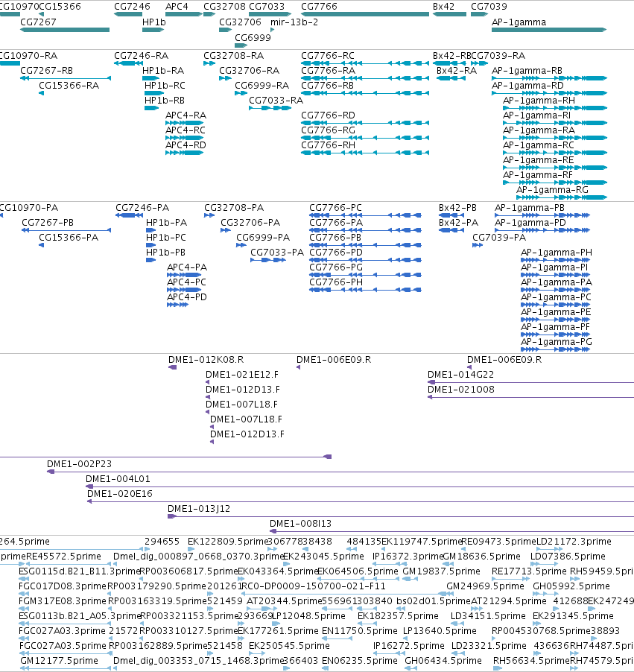Click EST RC0-DP0009-150700-021-F11

(313, 586)
